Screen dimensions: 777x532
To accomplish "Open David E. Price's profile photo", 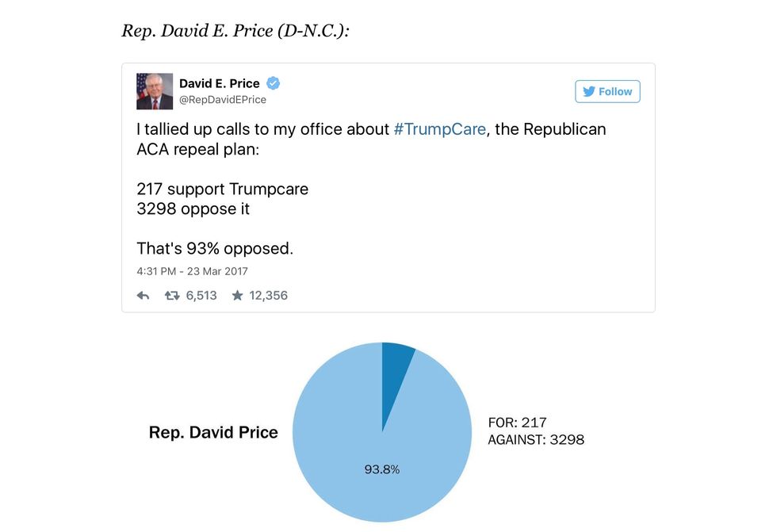I will 155,91.
